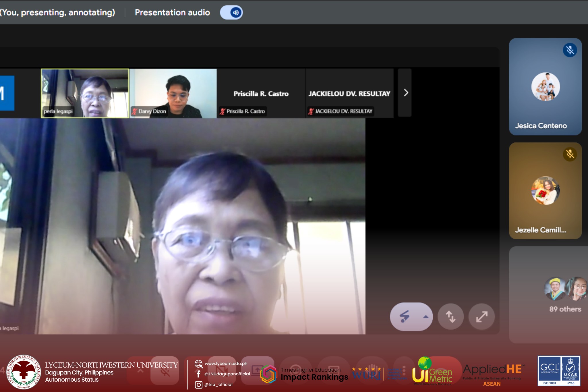Toggle the Presentation audio switch
Viewport: 588px width, 392px height.
pyautogui.click(x=231, y=13)
